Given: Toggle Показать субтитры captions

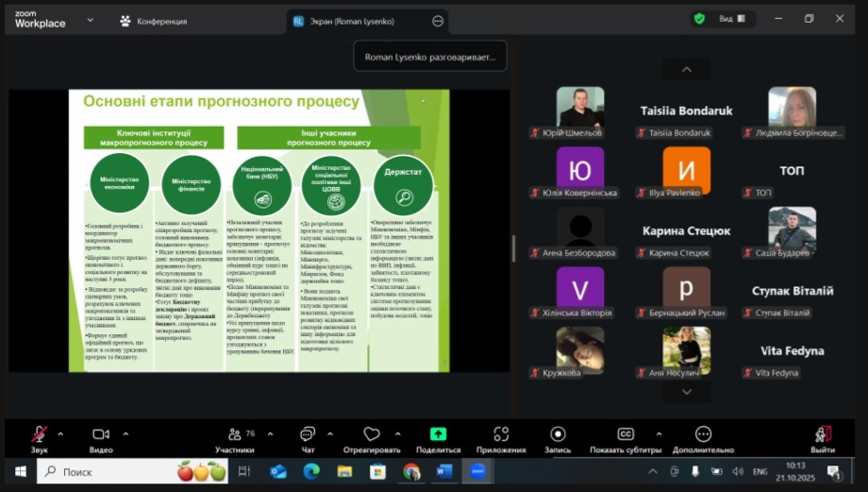Looking at the screenshot, I should tap(626, 439).
